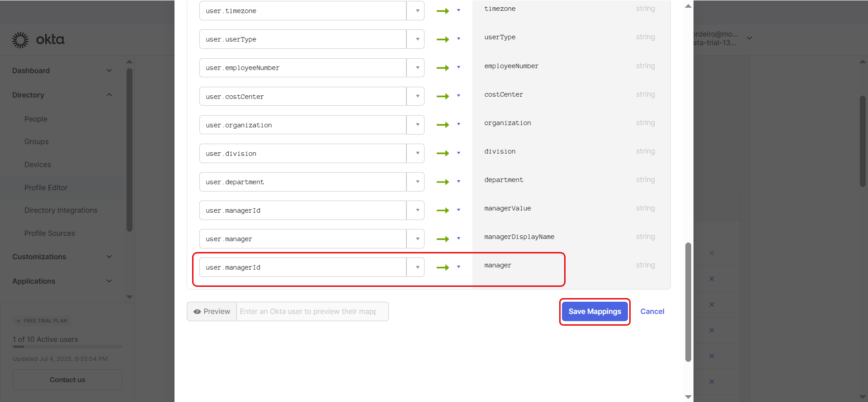Focus the Okta user preview input field

coord(312,312)
